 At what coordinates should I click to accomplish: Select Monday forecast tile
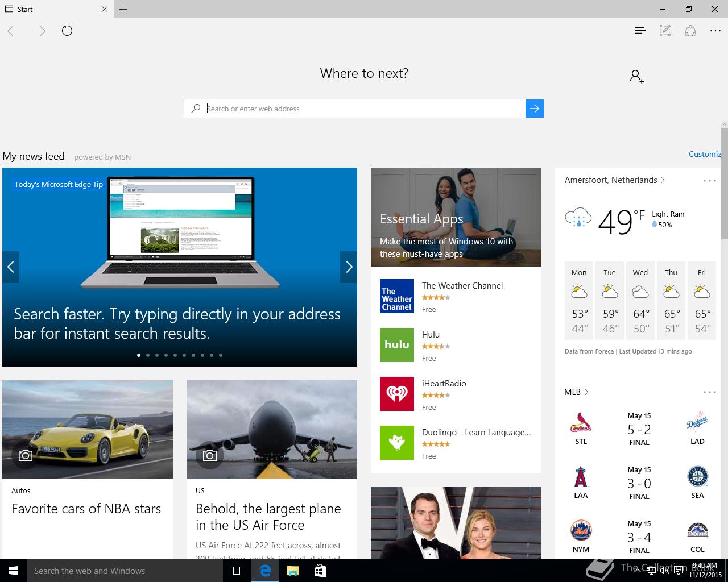pyautogui.click(x=579, y=300)
